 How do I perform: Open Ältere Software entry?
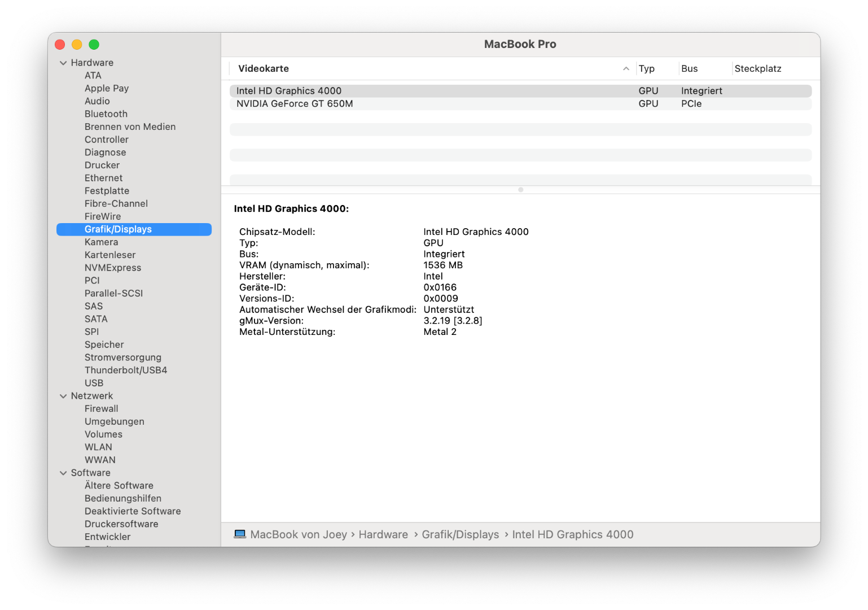tap(119, 486)
